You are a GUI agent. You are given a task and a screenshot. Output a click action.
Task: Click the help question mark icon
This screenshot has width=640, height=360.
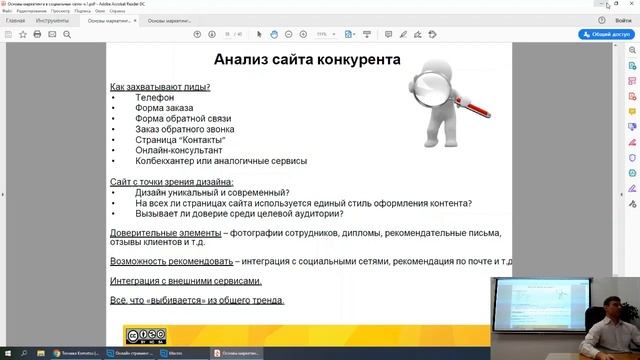point(602,20)
